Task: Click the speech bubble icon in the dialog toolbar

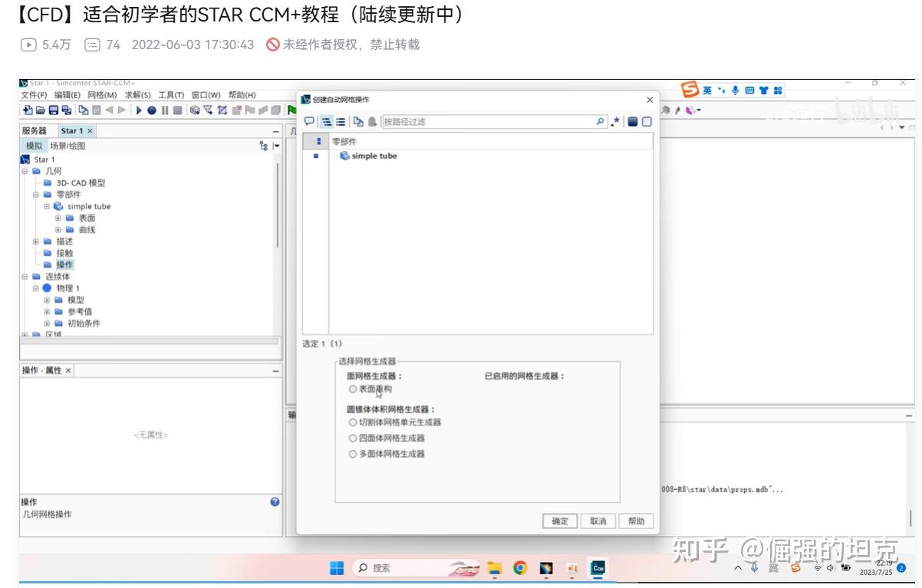Action: [309, 121]
